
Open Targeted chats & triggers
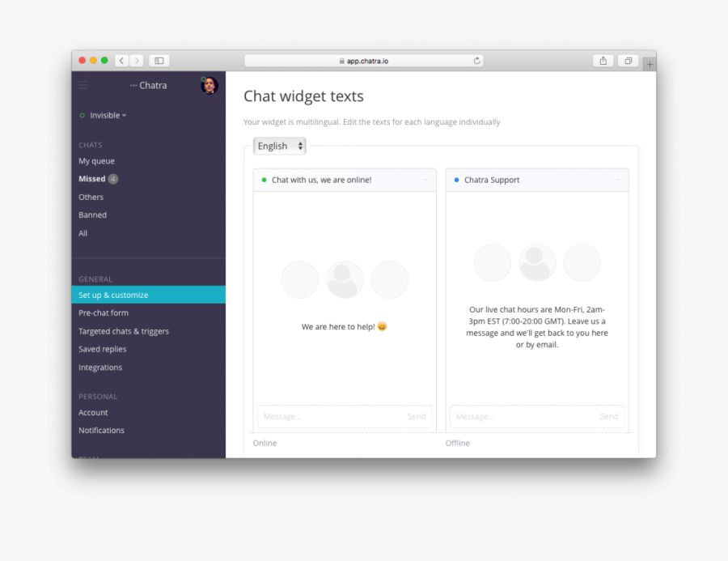pyautogui.click(x=124, y=331)
